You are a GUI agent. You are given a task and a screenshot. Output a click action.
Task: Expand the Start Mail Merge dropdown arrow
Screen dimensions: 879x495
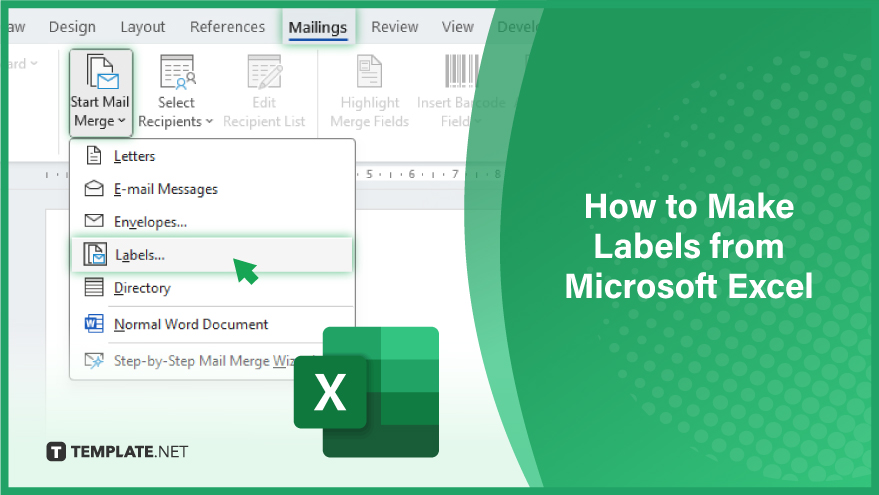(122, 121)
